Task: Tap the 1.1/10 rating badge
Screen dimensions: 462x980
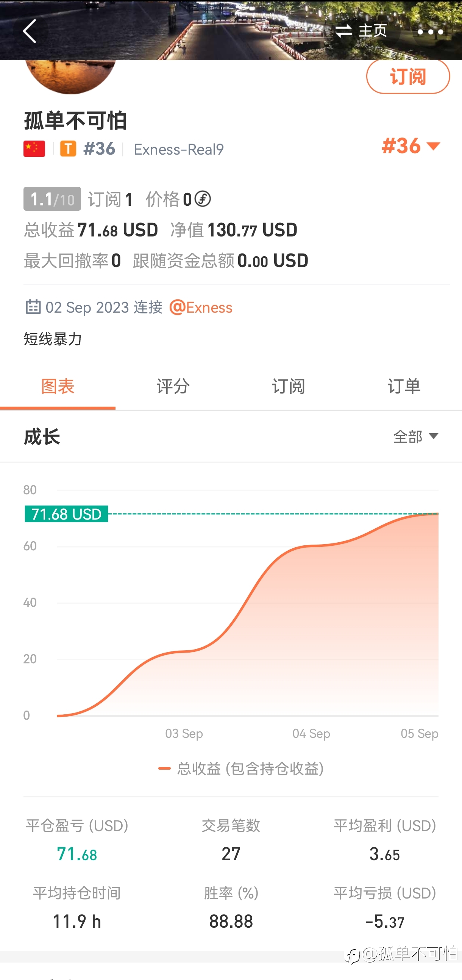Action: point(52,199)
